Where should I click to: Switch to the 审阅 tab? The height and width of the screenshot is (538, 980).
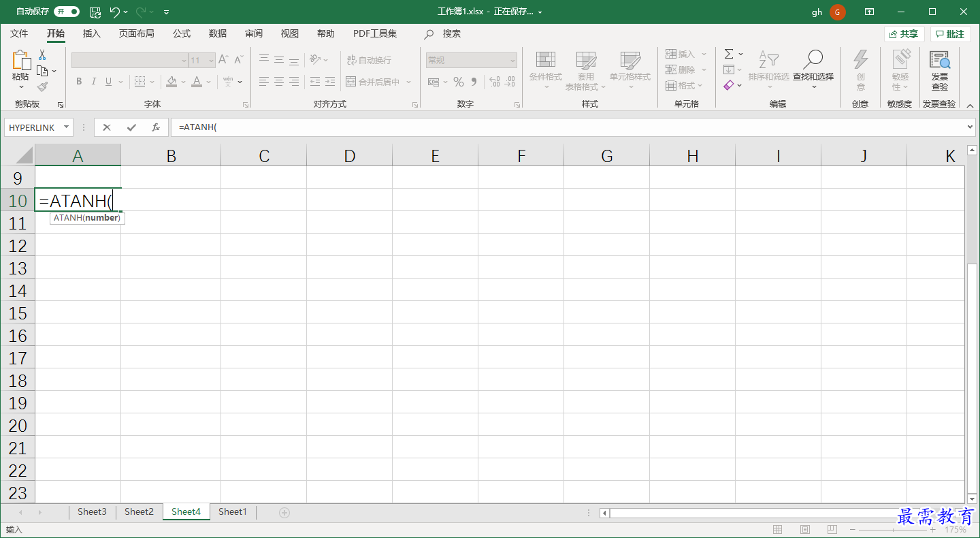(254, 33)
